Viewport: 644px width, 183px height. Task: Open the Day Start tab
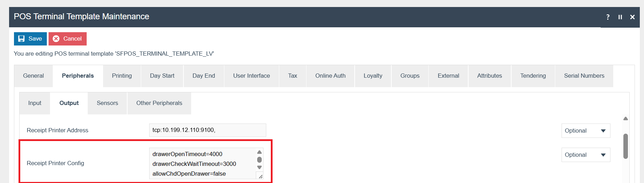(162, 76)
